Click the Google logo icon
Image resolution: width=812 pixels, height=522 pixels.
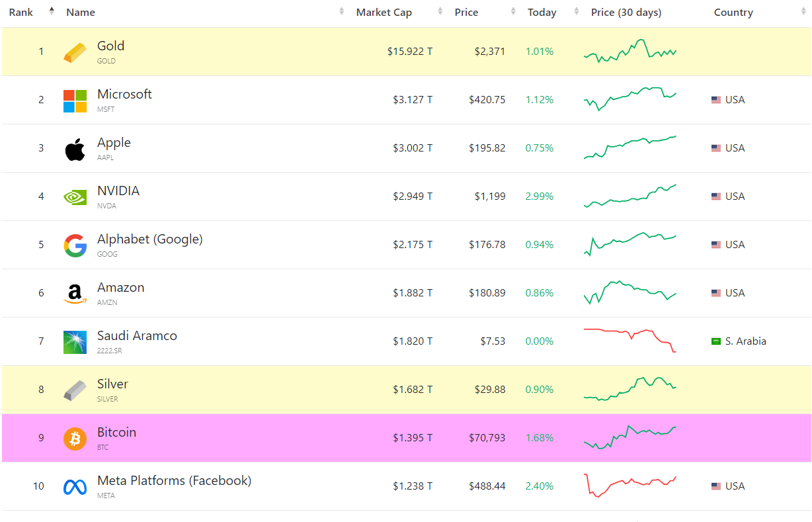[75, 245]
